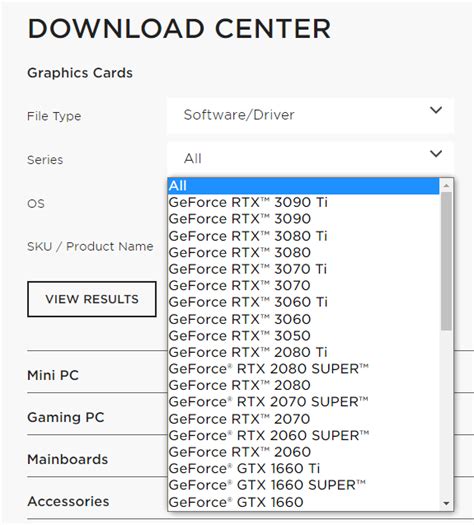
Task: Click the dropdown list scroll down arrow
Action: point(446,503)
